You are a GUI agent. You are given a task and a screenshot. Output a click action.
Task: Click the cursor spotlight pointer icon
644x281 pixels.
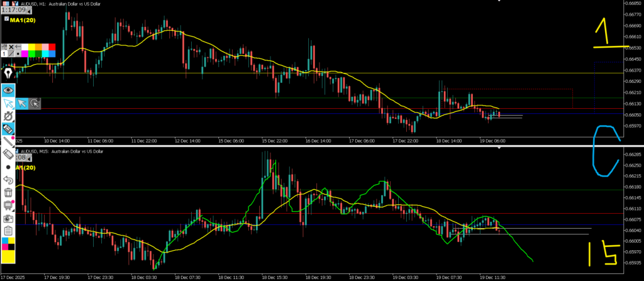tap(35, 104)
